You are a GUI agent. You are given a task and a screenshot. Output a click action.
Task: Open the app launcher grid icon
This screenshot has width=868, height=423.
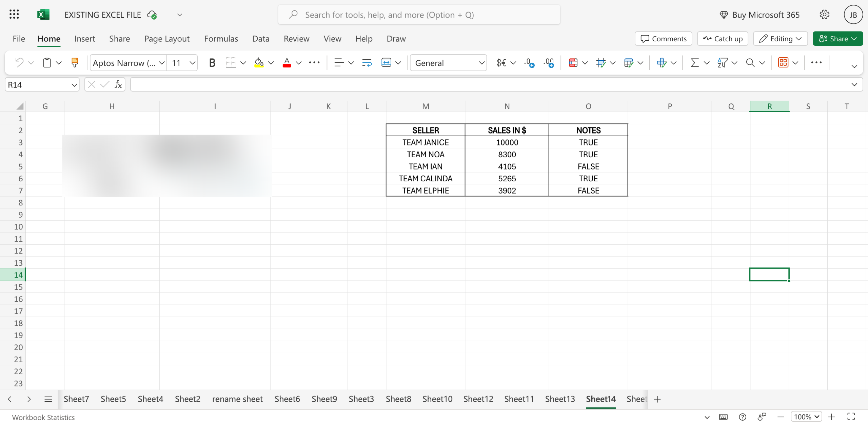coord(14,15)
